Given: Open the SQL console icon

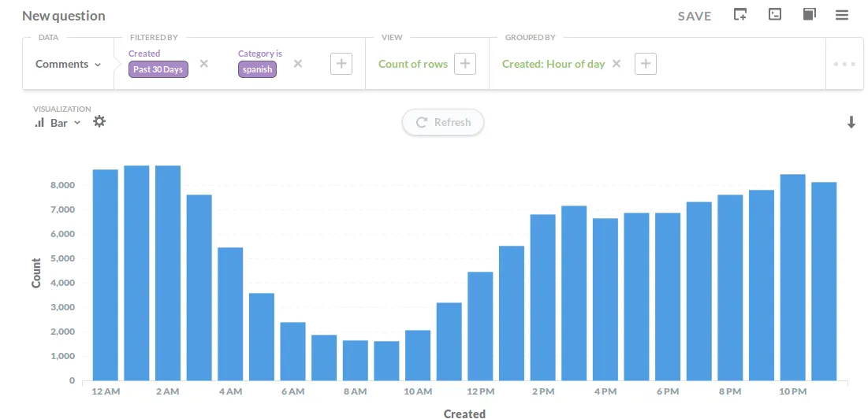Looking at the screenshot, I should point(775,14).
